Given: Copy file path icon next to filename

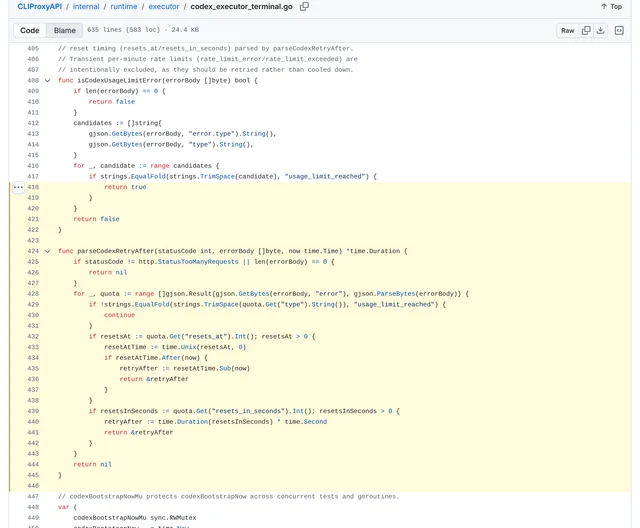Looking at the screenshot, I should [x=304, y=7].
